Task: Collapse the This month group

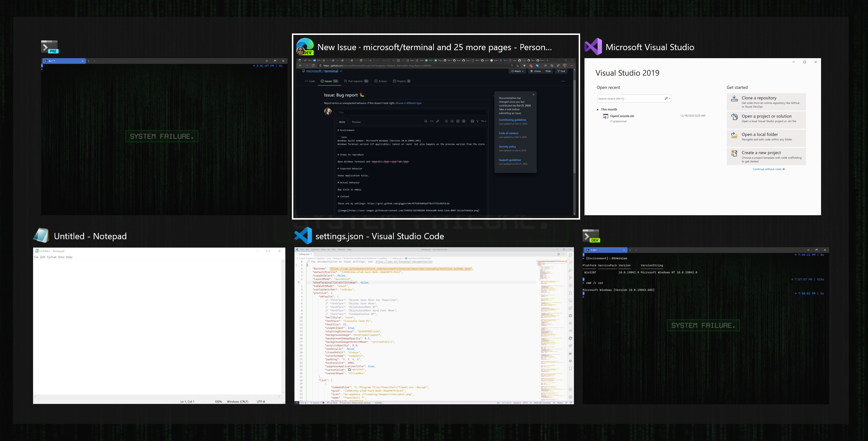Action: click(x=597, y=109)
